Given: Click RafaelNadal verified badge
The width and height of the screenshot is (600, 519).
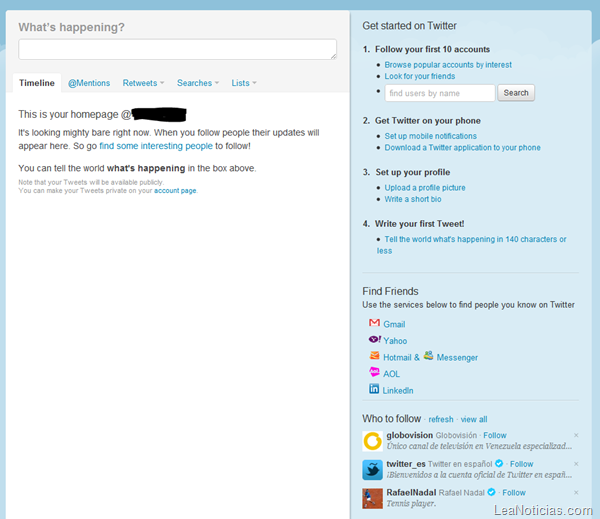Looking at the screenshot, I should pyautogui.click(x=492, y=492).
